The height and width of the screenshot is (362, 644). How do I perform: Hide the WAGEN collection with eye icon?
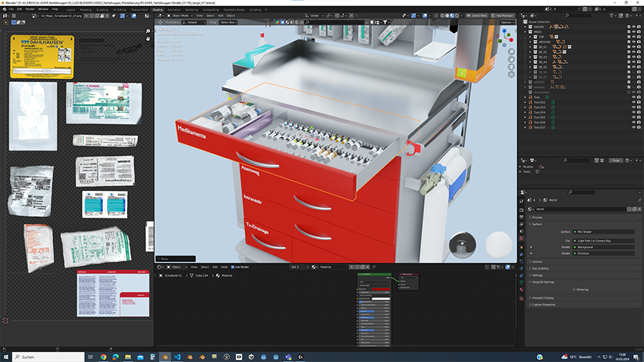[634, 27]
